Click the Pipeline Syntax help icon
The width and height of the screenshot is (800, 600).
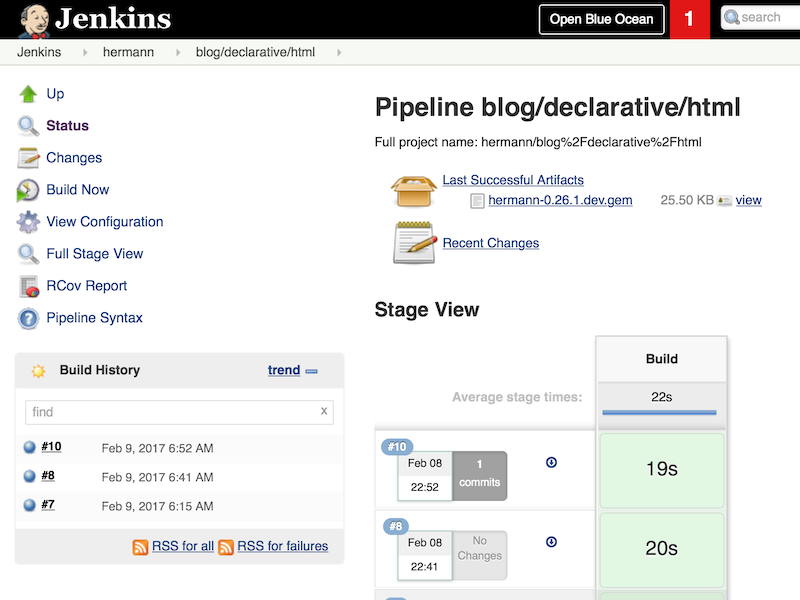(x=28, y=318)
